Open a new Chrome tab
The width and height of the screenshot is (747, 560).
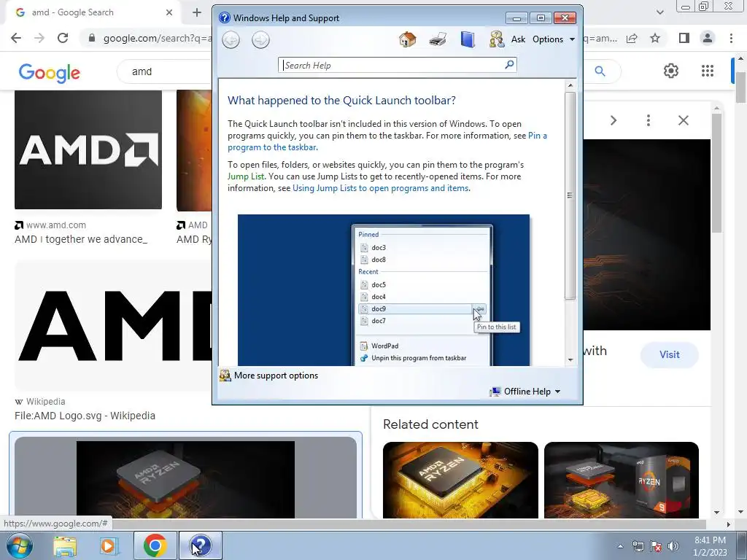pos(197,12)
